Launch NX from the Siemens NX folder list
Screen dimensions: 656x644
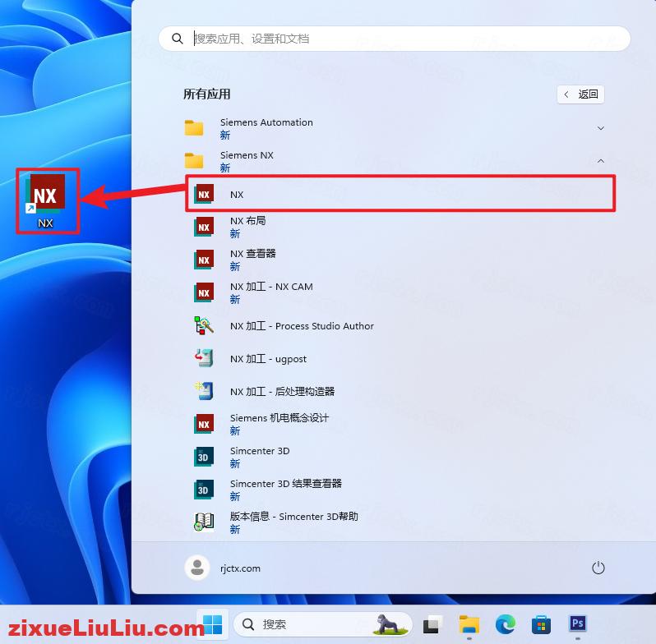coord(400,194)
